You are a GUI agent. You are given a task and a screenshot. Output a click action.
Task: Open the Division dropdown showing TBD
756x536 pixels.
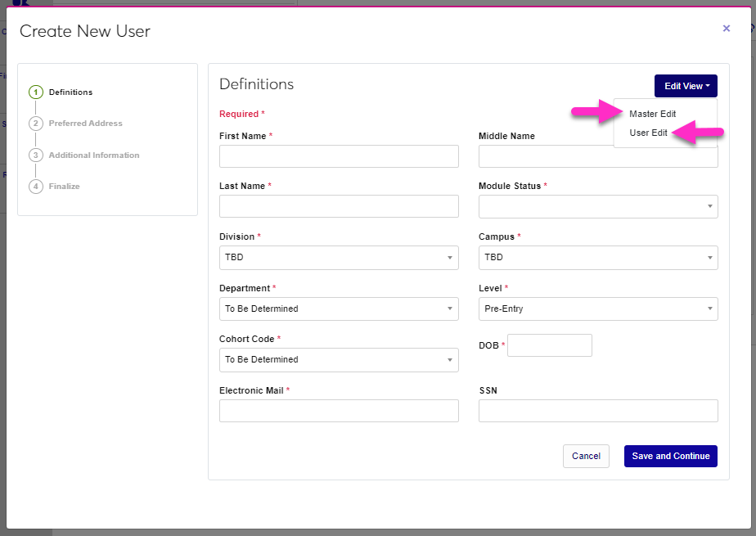pyautogui.click(x=339, y=258)
